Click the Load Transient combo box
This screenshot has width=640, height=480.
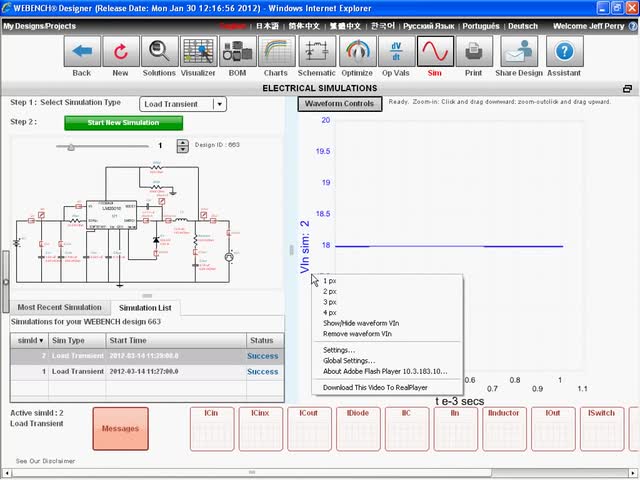click(x=183, y=104)
